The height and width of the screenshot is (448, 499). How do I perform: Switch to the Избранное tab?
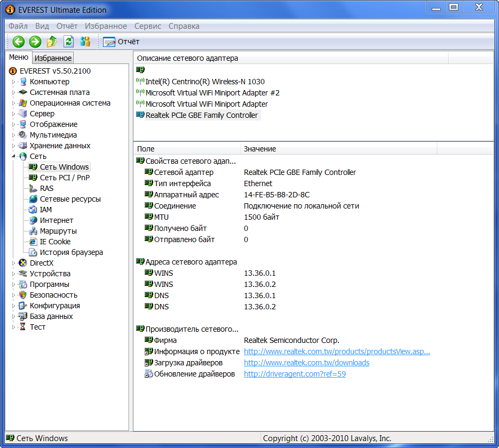(53, 58)
